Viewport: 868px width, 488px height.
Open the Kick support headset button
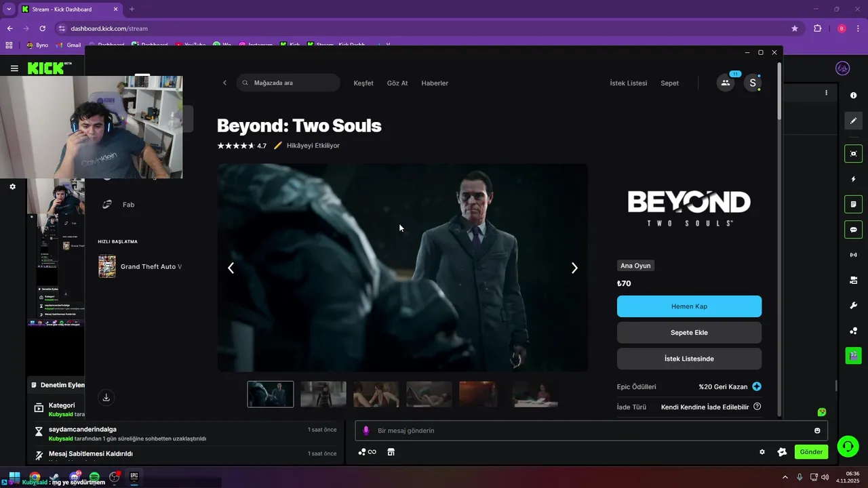click(847, 446)
